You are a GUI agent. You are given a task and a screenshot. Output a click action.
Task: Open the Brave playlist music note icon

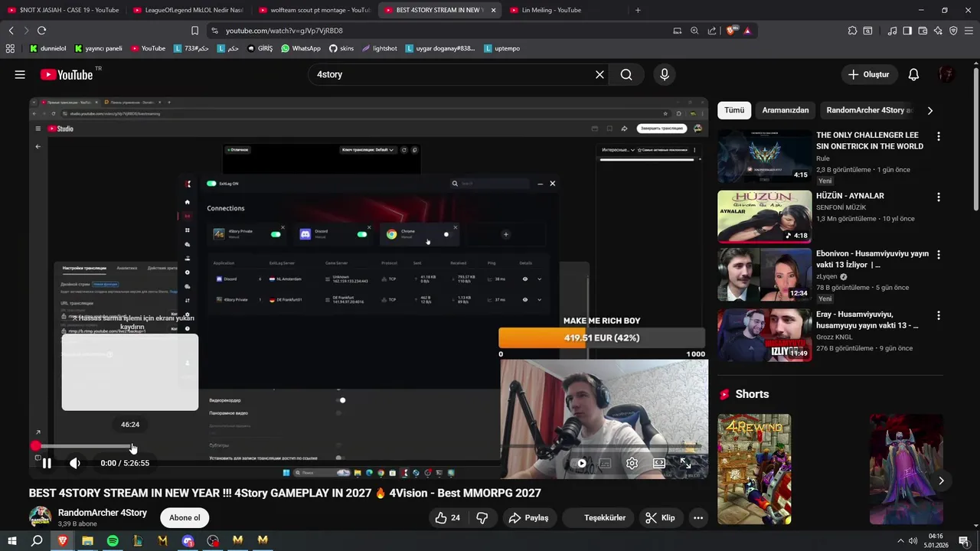pyautogui.click(x=892, y=31)
